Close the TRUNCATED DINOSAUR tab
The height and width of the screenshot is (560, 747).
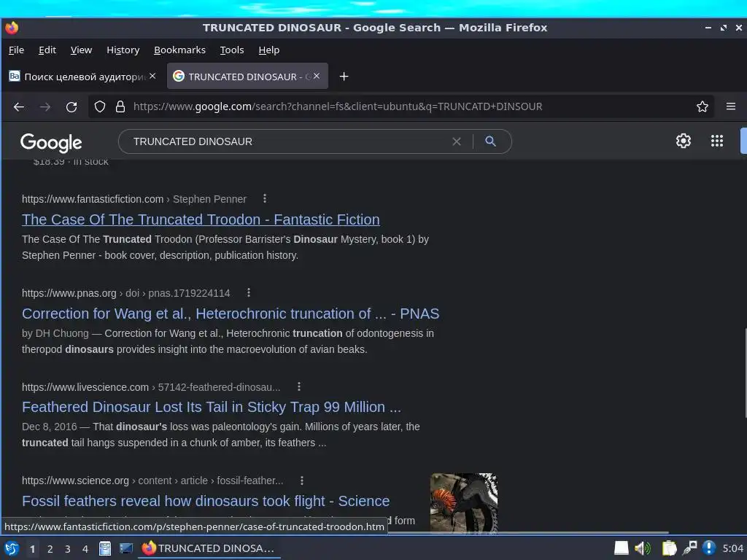point(317,76)
